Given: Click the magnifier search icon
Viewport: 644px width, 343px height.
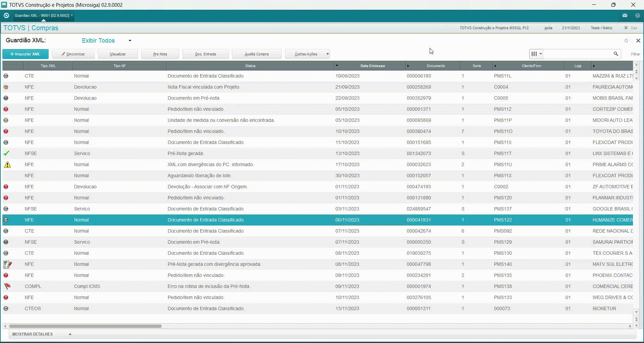Looking at the screenshot, I should pyautogui.click(x=616, y=54).
